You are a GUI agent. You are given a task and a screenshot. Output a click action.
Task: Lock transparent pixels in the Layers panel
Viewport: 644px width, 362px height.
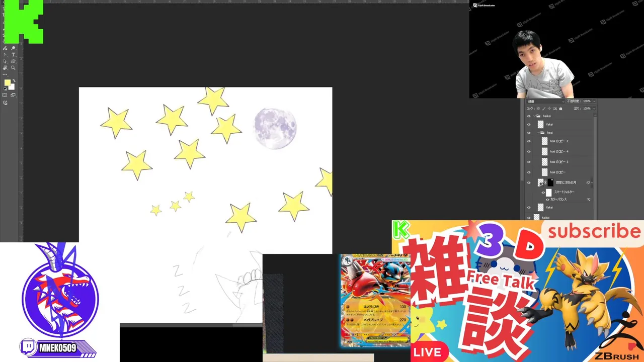pyautogui.click(x=538, y=109)
